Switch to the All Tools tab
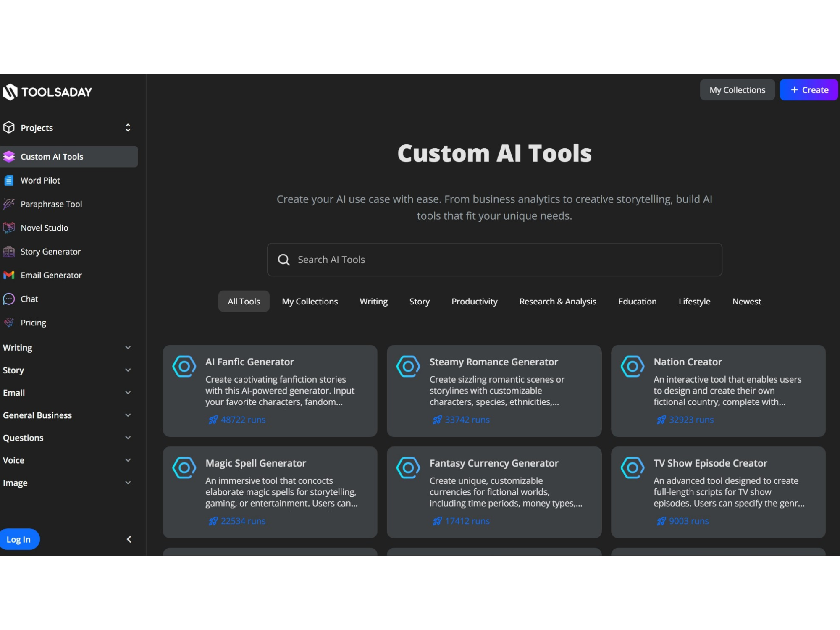Viewport: 840px width, 630px height. 244,301
